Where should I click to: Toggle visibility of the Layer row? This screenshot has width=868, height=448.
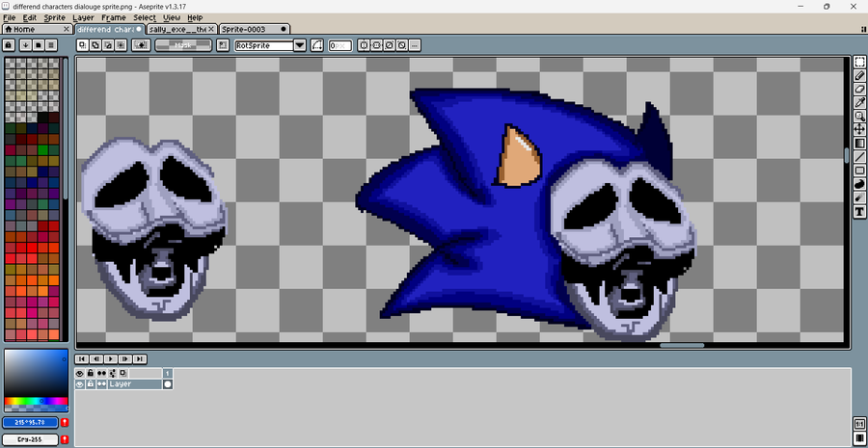[80, 383]
